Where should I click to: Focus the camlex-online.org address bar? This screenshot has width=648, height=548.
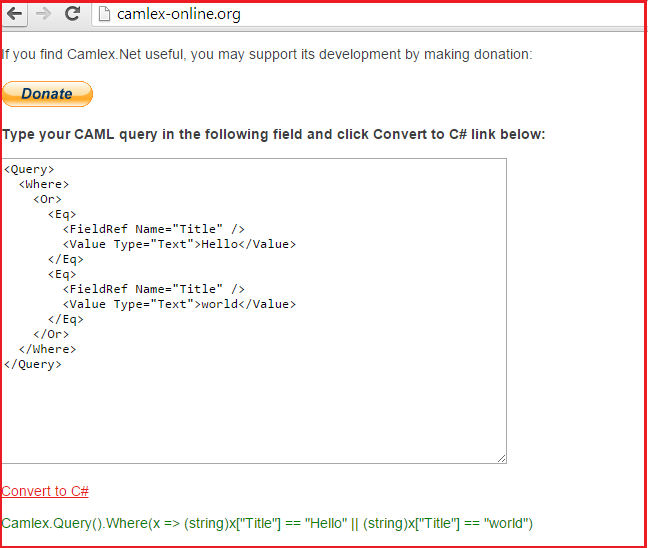click(x=368, y=14)
